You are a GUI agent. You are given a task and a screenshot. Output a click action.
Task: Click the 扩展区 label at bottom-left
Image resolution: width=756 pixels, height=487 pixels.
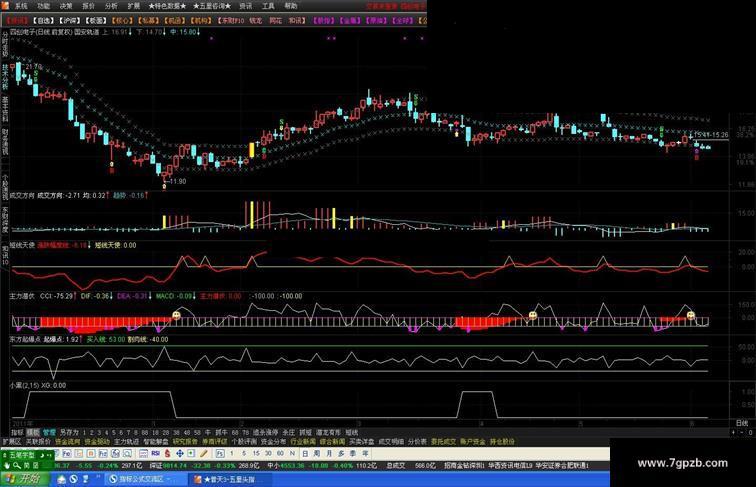click(12, 441)
